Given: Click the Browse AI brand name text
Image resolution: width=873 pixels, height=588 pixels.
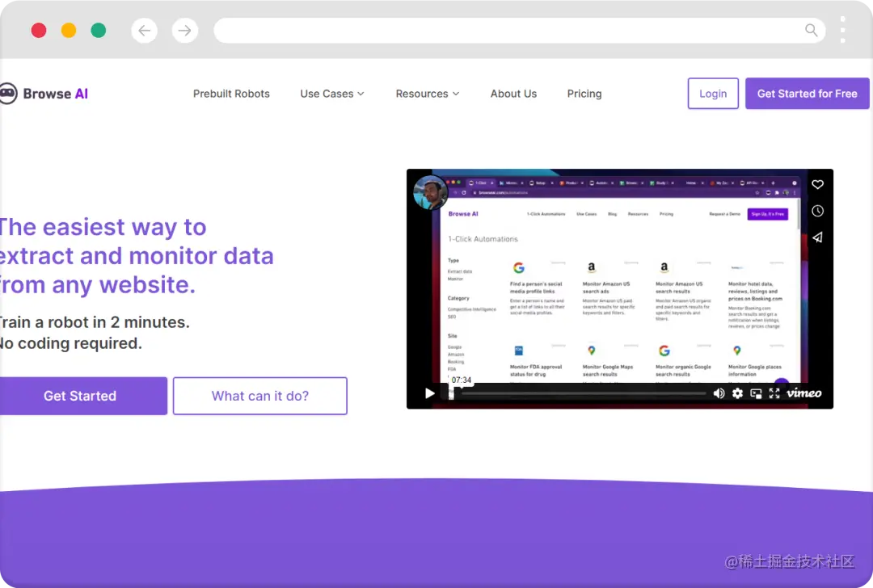Looking at the screenshot, I should [x=56, y=94].
